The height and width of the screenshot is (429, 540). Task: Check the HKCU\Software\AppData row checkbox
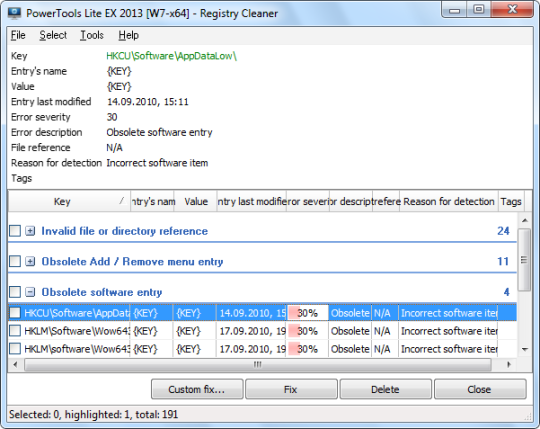(15, 313)
